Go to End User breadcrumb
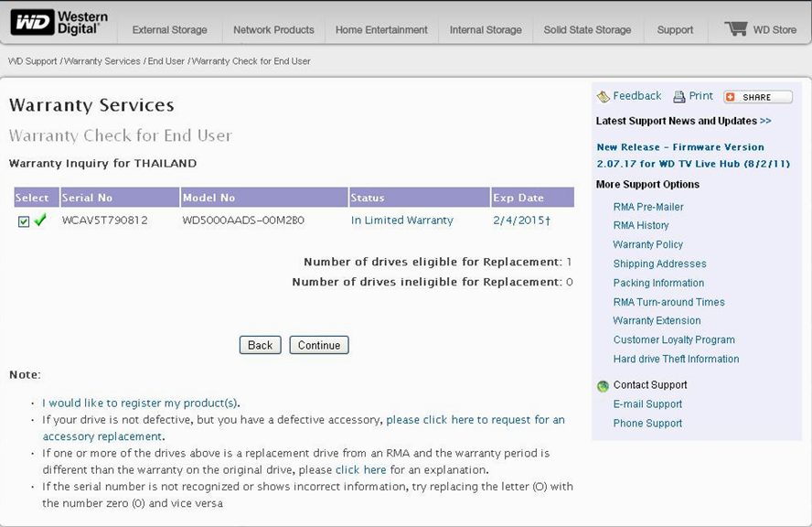Image resolution: width=812 pixels, height=527 pixels. tap(166, 61)
